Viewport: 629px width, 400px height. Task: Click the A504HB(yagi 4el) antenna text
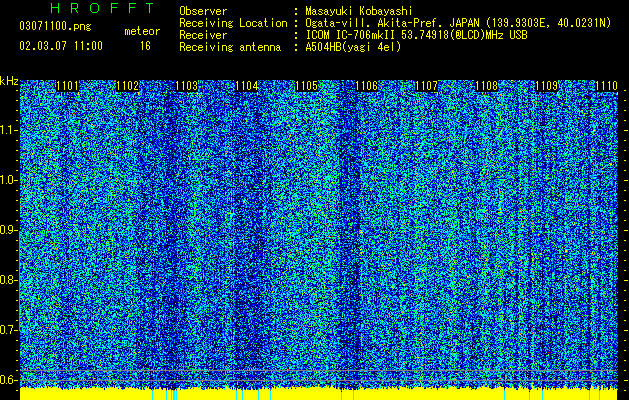pos(353,47)
